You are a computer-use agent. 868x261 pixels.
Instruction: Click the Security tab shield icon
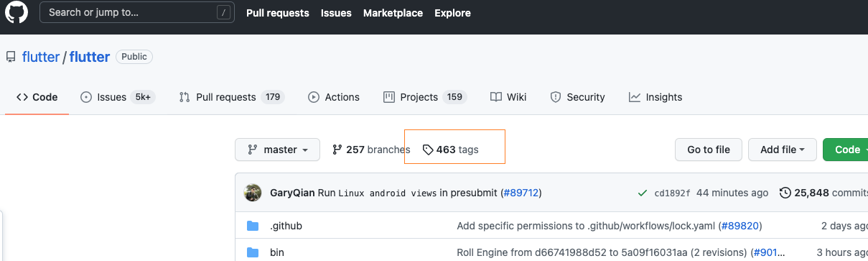click(x=555, y=97)
